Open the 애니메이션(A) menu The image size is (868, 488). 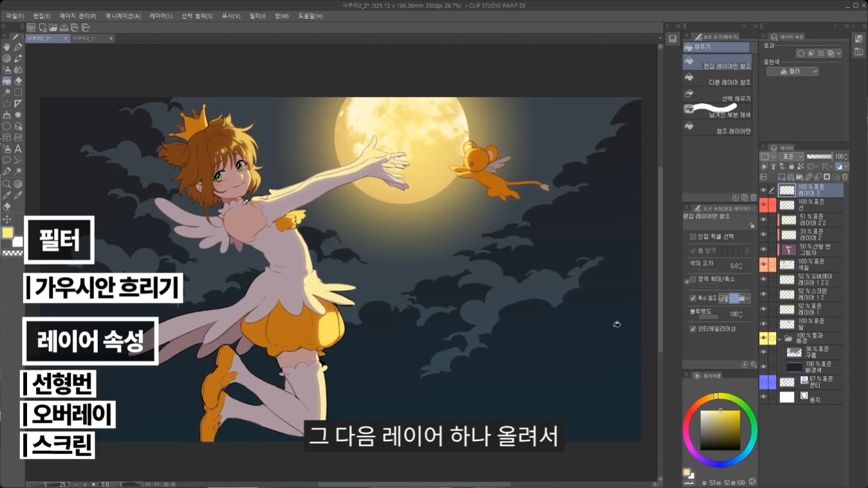click(123, 16)
